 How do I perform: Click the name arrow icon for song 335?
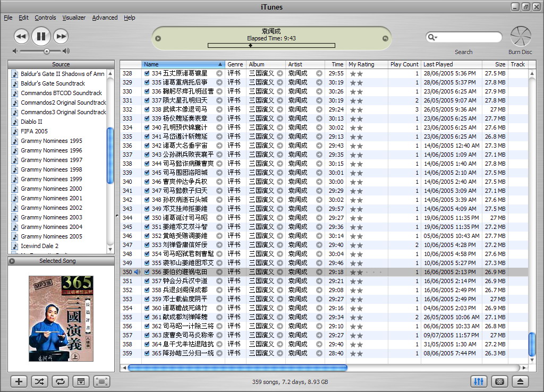point(219,82)
